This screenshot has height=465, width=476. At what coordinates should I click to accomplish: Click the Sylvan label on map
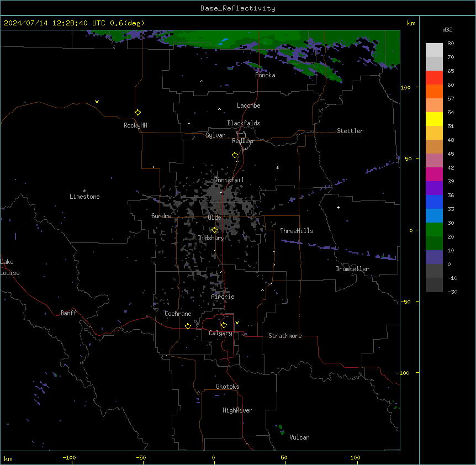[x=215, y=135]
